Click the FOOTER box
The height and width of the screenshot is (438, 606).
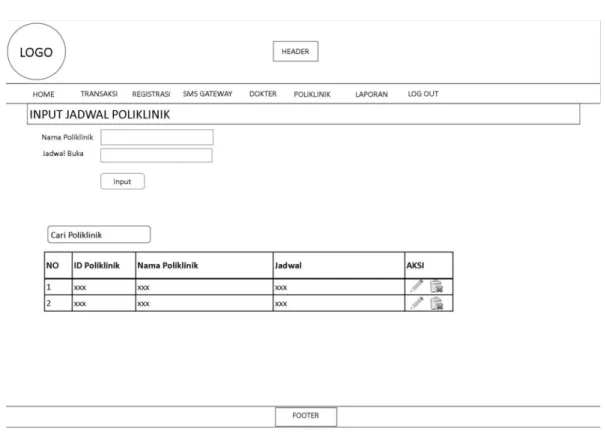[306, 416]
